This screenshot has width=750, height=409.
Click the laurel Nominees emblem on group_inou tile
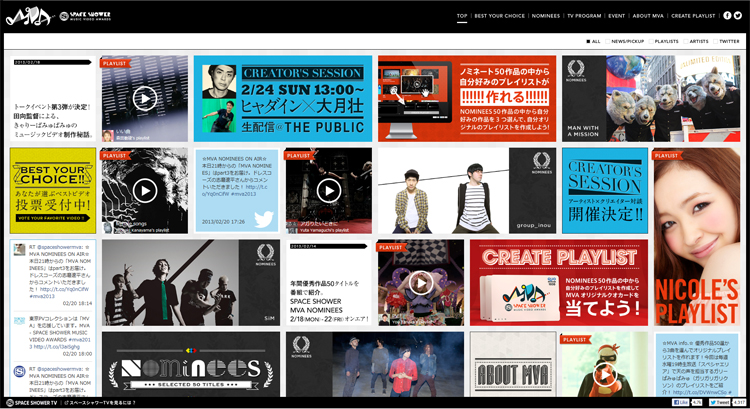[x=541, y=163]
